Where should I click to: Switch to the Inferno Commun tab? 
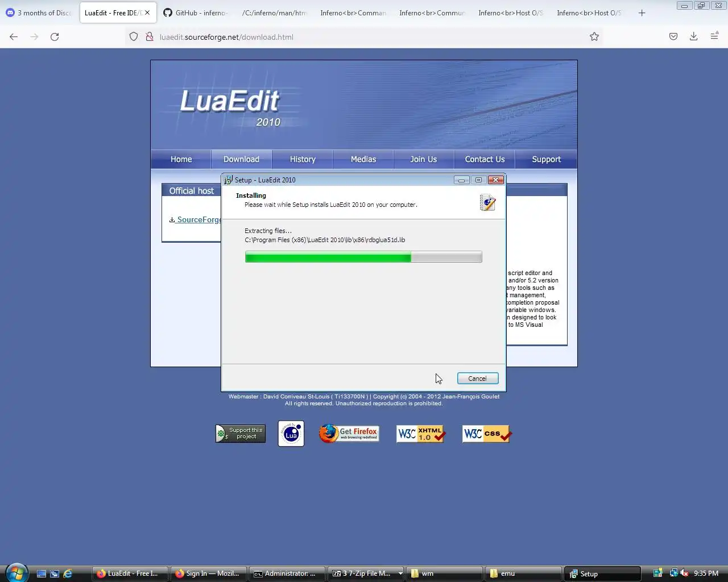coord(432,13)
